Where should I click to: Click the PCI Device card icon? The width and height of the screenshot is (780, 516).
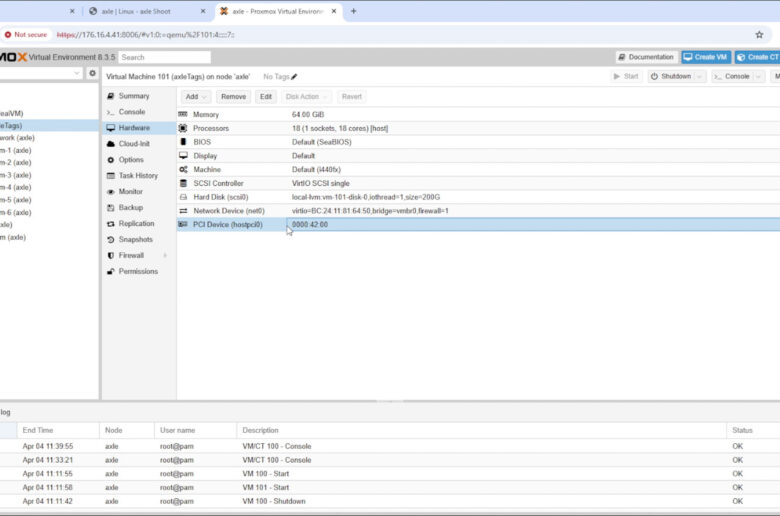click(183, 224)
